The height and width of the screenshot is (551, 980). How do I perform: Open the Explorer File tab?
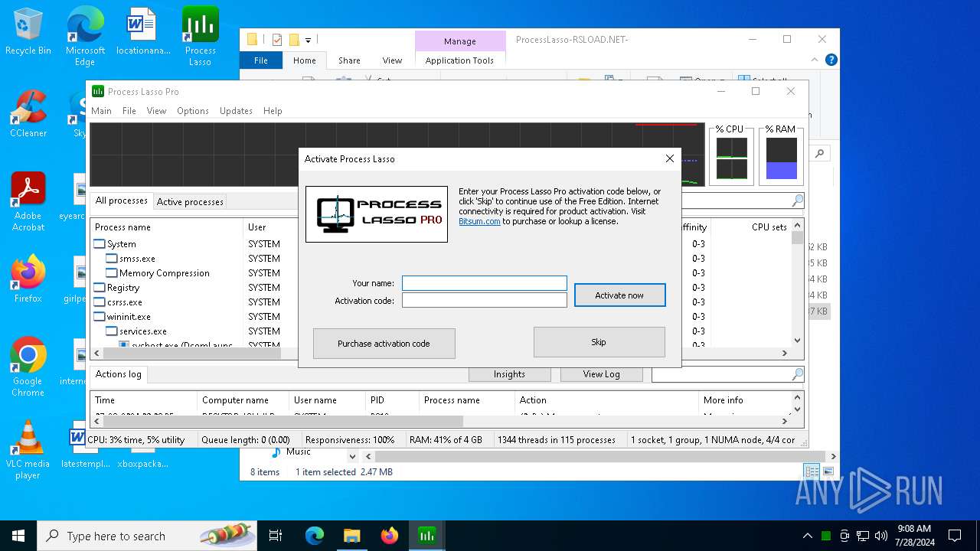(x=261, y=60)
